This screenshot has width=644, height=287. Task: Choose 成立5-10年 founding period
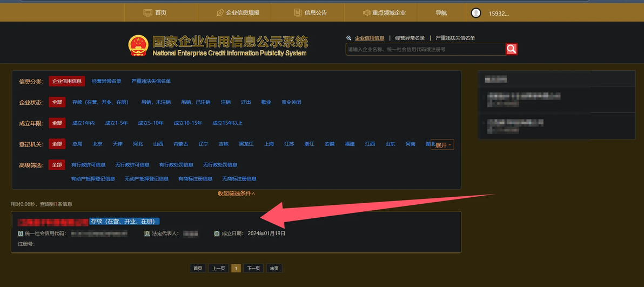coord(151,123)
